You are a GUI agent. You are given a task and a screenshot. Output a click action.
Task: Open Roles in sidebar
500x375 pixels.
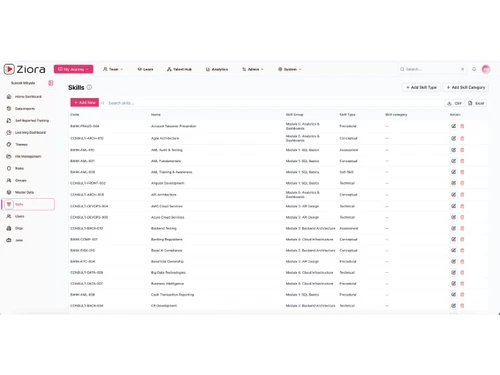[x=15, y=168]
